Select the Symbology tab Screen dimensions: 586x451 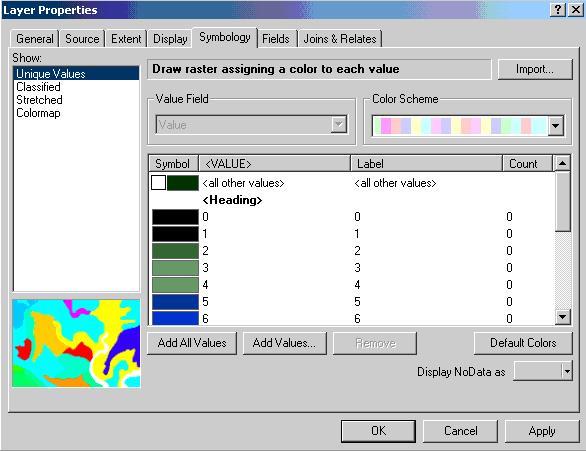coord(225,37)
